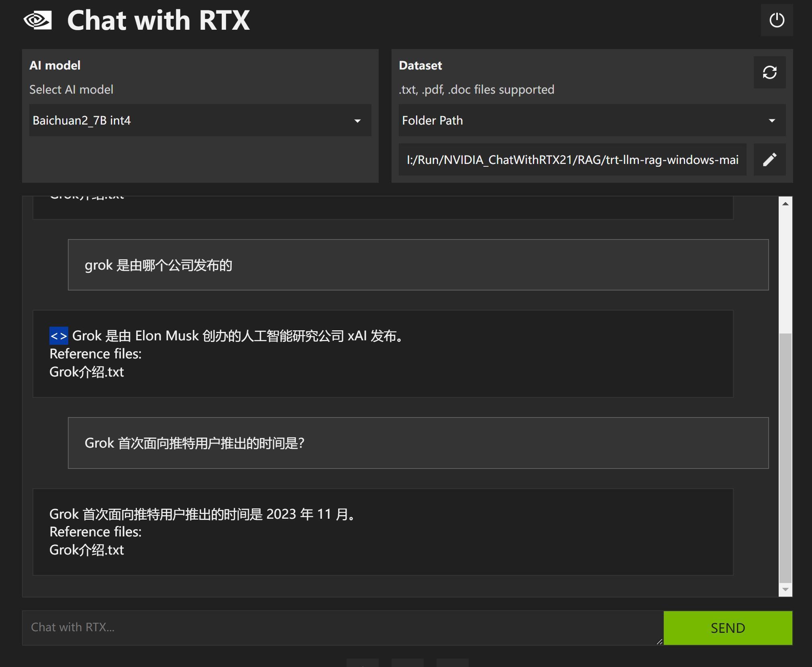Click the chat scrollbar thumb
This screenshot has height=667, width=812.
click(785, 458)
